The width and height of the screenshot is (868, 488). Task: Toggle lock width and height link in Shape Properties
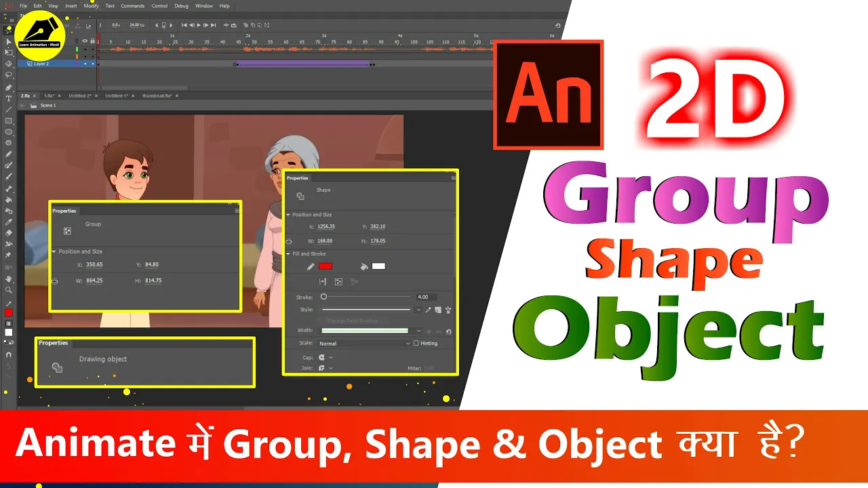coord(289,241)
